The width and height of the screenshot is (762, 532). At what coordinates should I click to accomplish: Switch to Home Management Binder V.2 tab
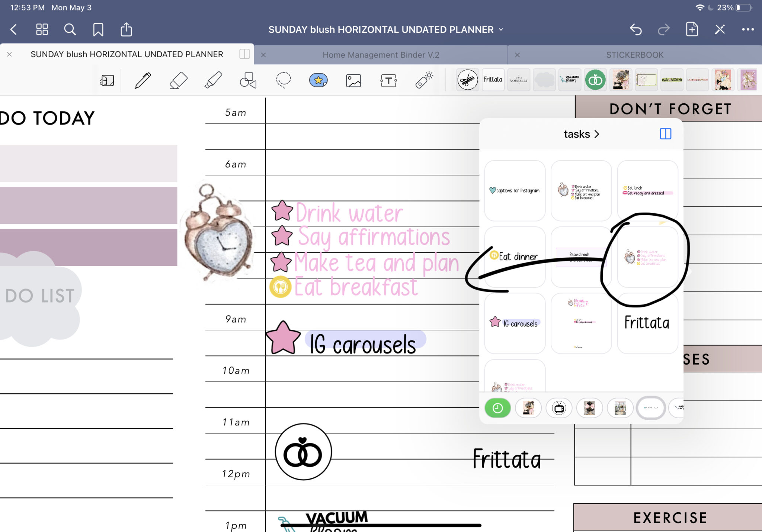pos(380,54)
